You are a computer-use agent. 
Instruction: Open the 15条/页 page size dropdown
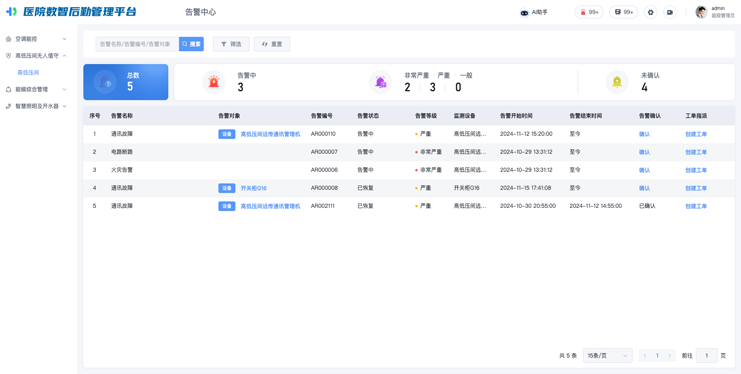607,356
